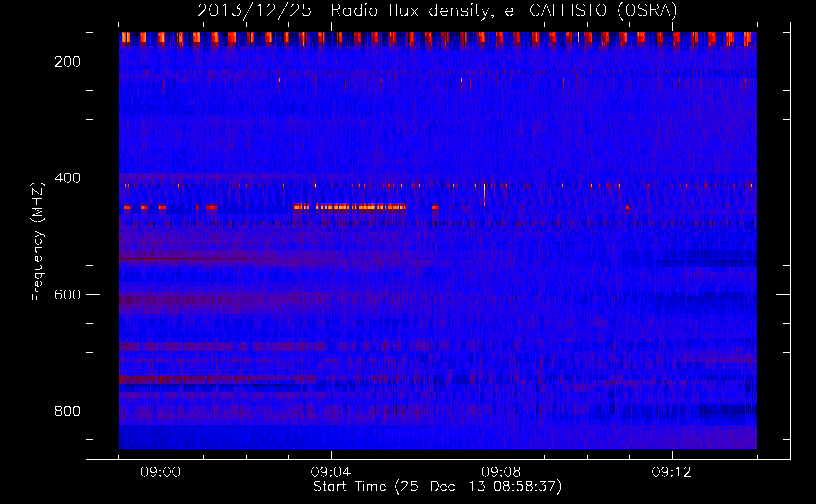Click the 400 frequency tick label
This screenshot has width=816, height=504.
click(x=67, y=178)
